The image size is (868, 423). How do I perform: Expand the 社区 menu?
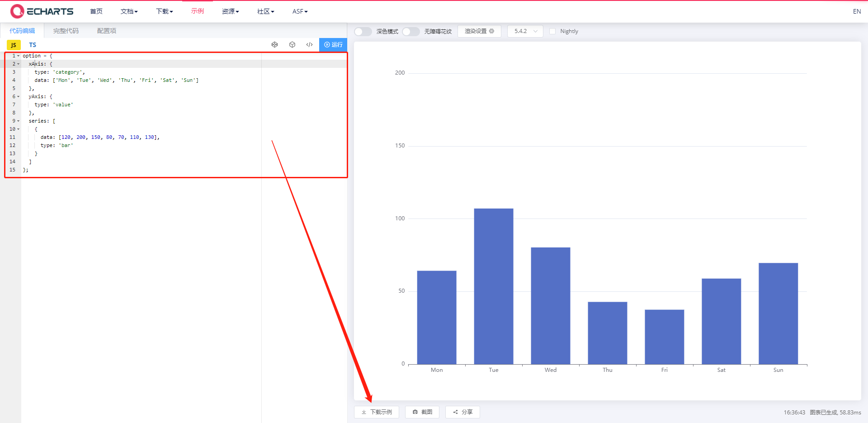point(266,11)
